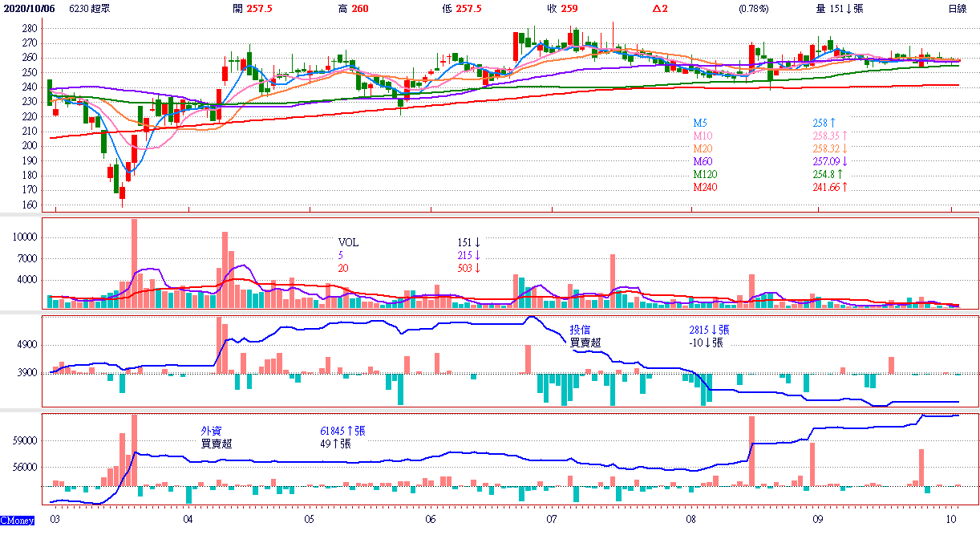This screenshot has width=980, height=535.
Task: Click the 6230 超眾 stock name
Action: [x=91, y=9]
